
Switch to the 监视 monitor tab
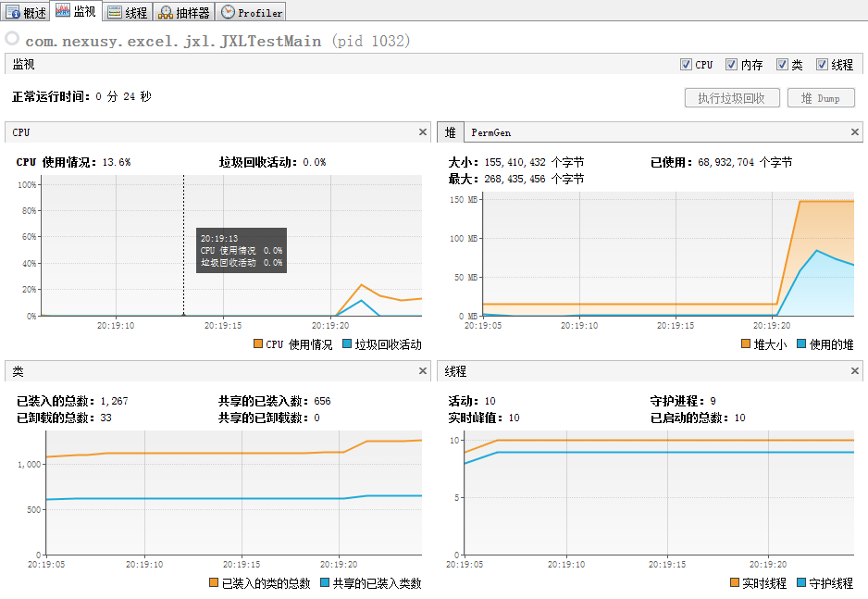[76, 10]
